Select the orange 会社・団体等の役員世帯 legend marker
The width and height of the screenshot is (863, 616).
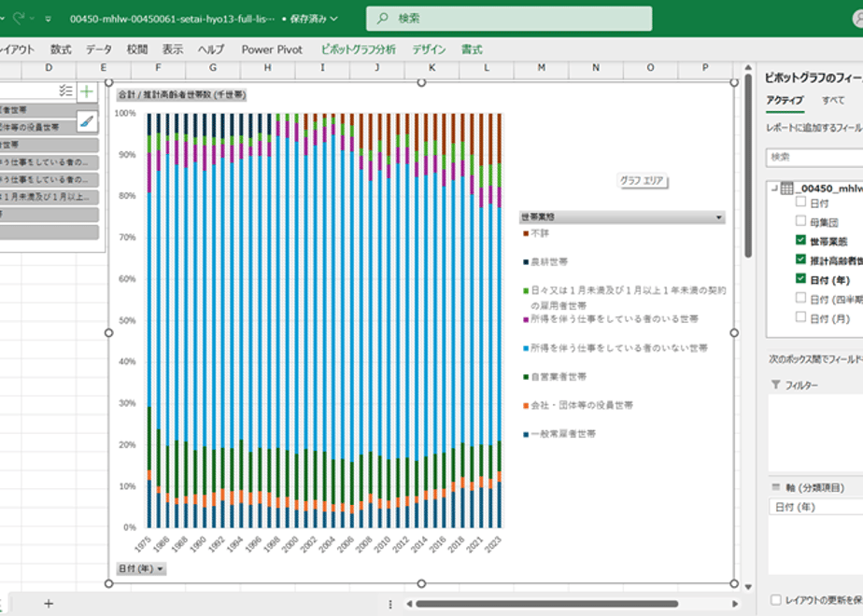[x=526, y=406]
